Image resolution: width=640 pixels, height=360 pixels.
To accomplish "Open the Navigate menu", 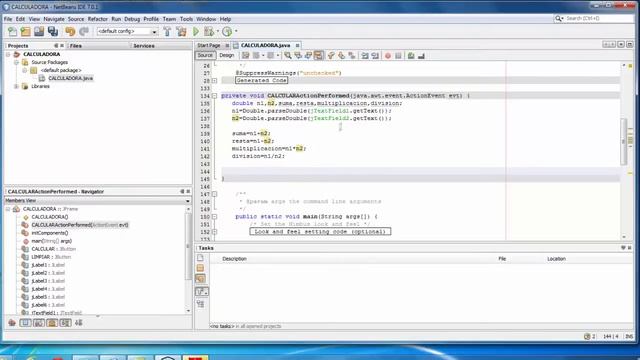I will (54, 19).
